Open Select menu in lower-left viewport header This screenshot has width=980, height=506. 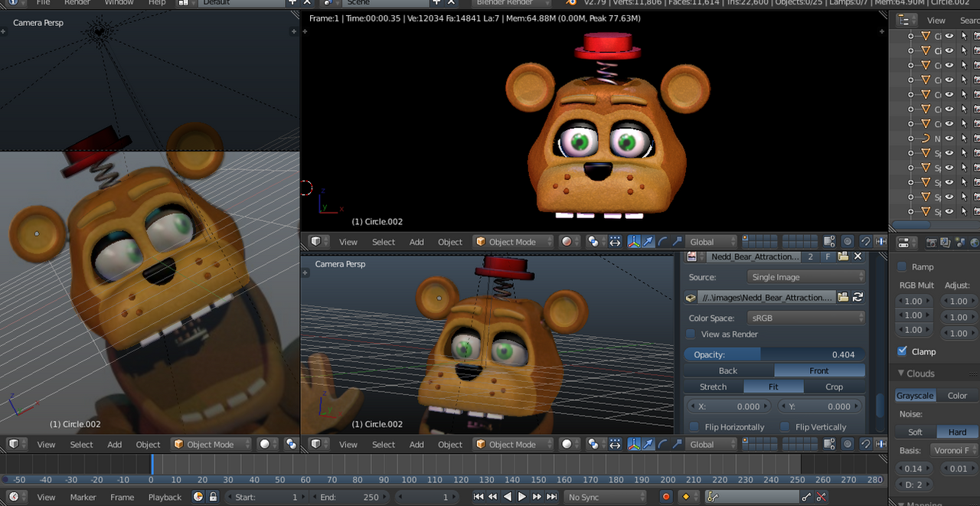(x=82, y=445)
